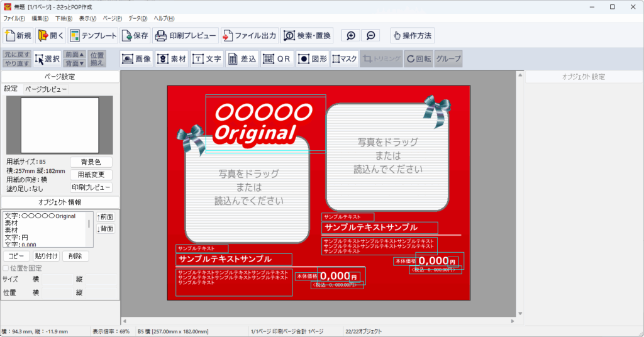Click the zoom out magnifier icon
Screen dimensions: 644x337
click(x=370, y=36)
